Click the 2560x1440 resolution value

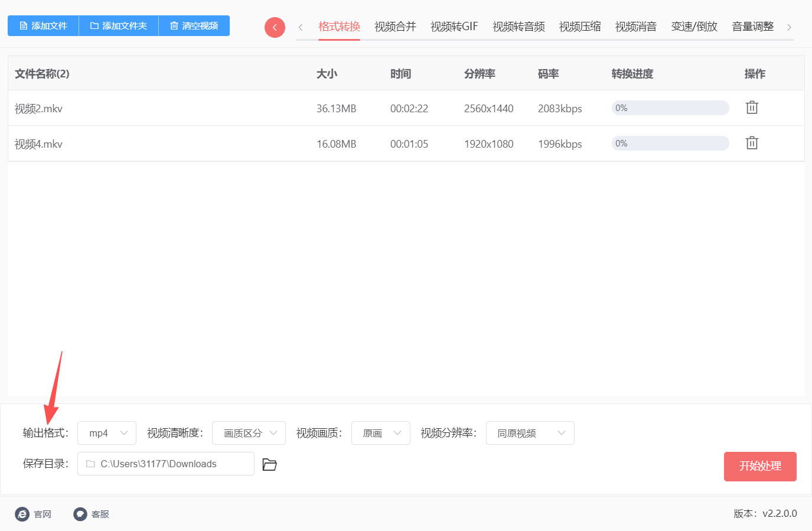tap(489, 109)
